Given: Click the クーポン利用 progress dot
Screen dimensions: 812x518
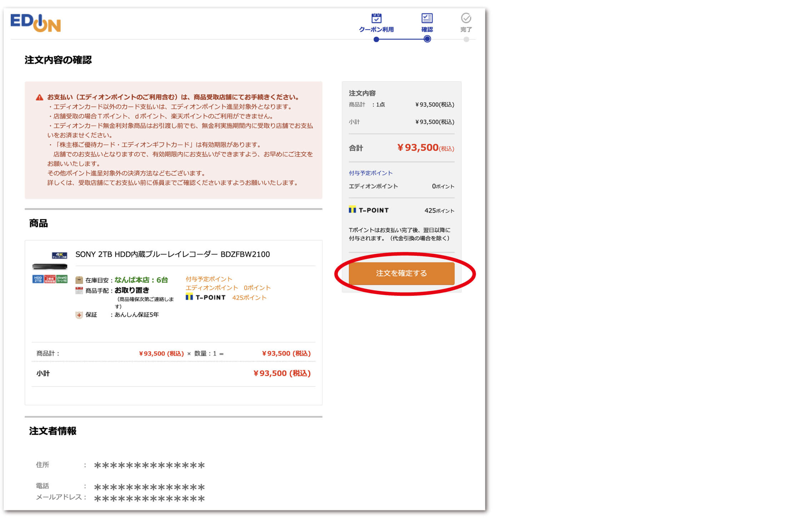Looking at the screenshot, I should pyautogui.click(x=376, y=40).
